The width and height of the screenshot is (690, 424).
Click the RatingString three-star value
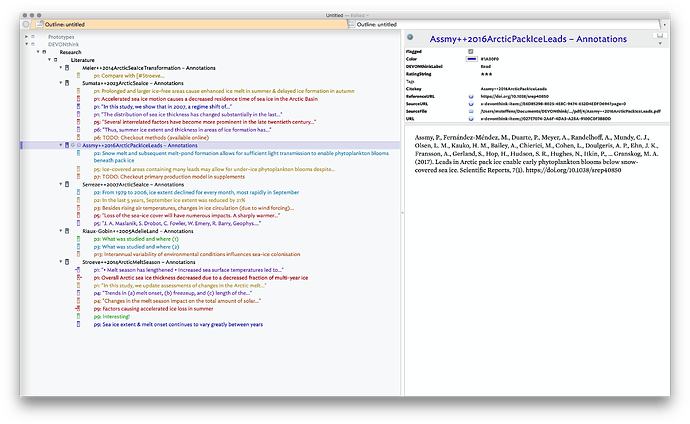point(486,74)
